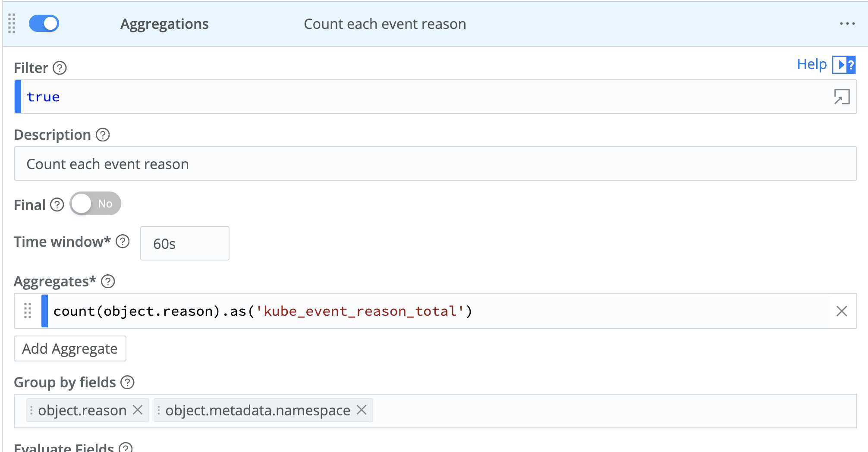The image size is (868, 452).
Task: Remove object.reason from group by fields
Action: pyautogui.click(x=138, y=410)
